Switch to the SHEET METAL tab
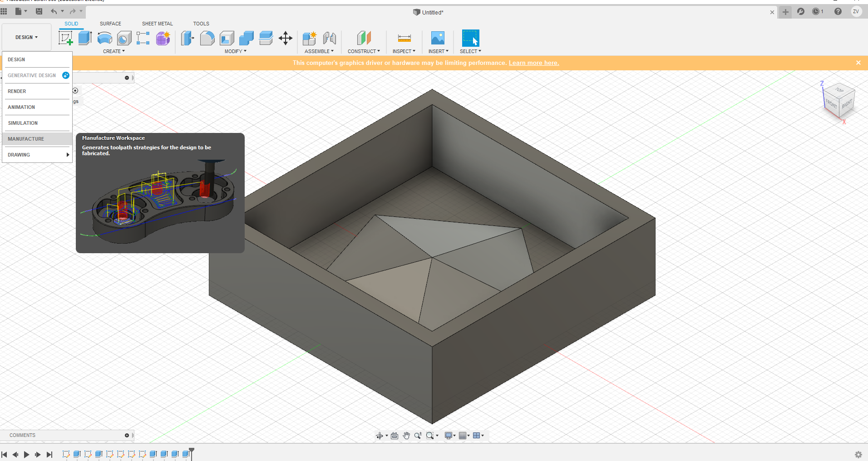Screen dimensions: 868x461 (157, 24)
